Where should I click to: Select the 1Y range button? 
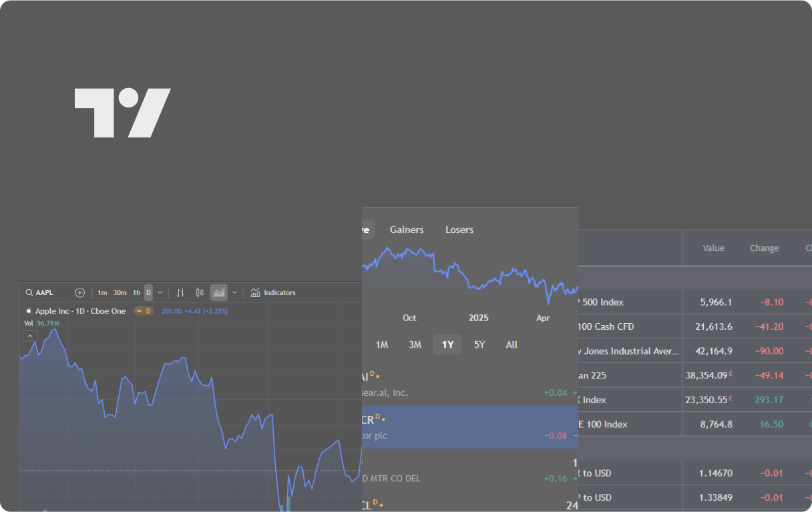(447, 344)
